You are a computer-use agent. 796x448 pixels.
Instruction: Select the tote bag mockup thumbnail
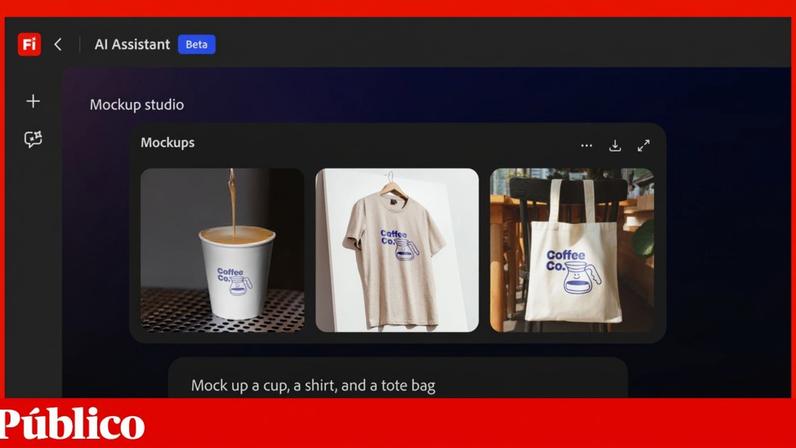click(x=572, y=250)
